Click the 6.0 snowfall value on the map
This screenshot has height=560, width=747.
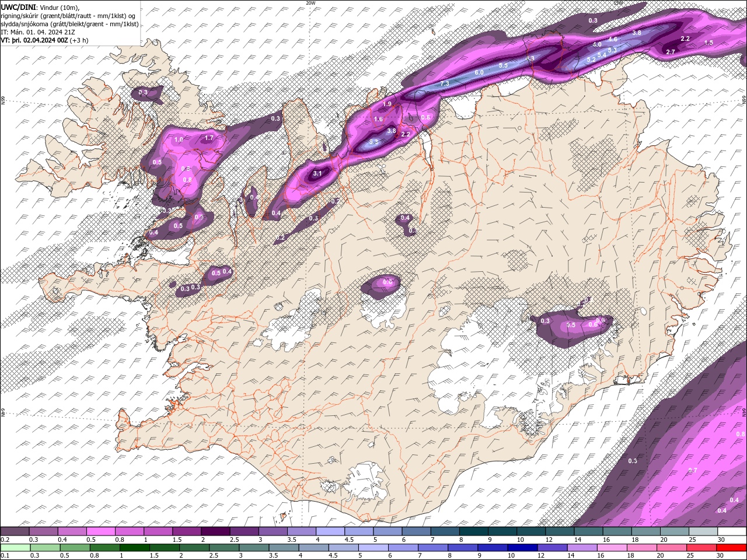pyautogui.click(x=479, y=72)
